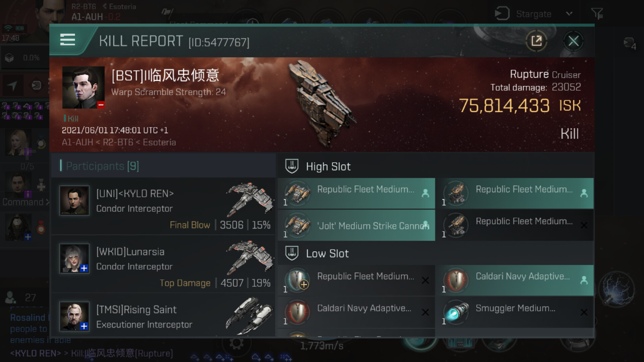The height and width of the screenshot is (362, 644).
Task: Add Rising Saint via plus badge
Action: click(84, 326)
